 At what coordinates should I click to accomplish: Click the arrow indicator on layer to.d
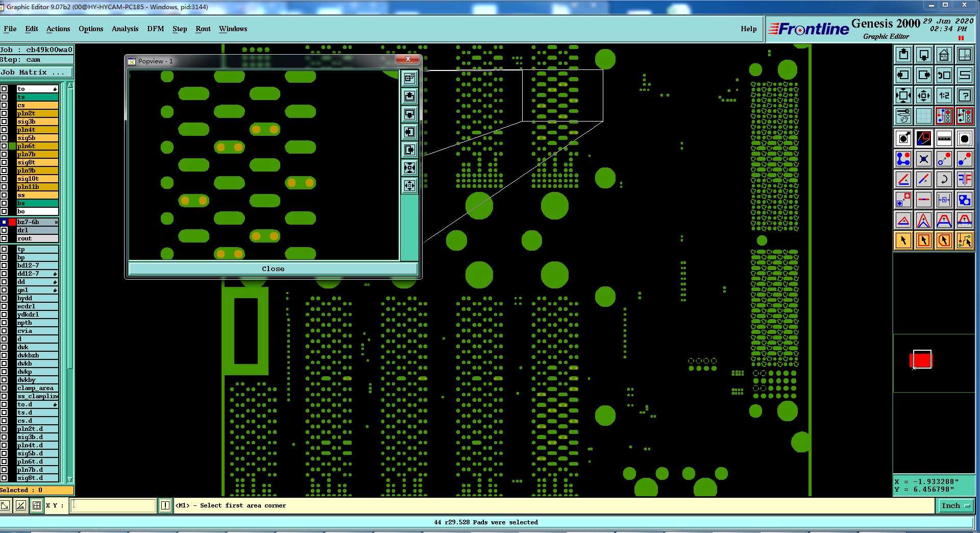tap(55, 404)
